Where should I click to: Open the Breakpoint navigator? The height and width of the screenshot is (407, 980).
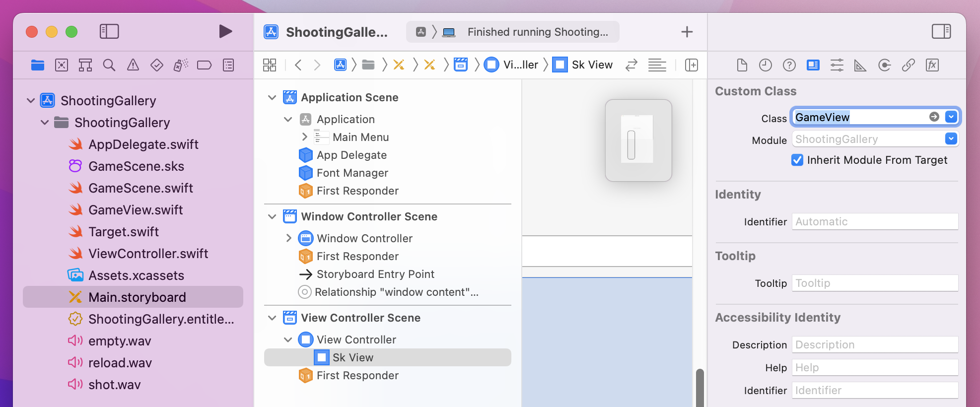pos(204,65)
